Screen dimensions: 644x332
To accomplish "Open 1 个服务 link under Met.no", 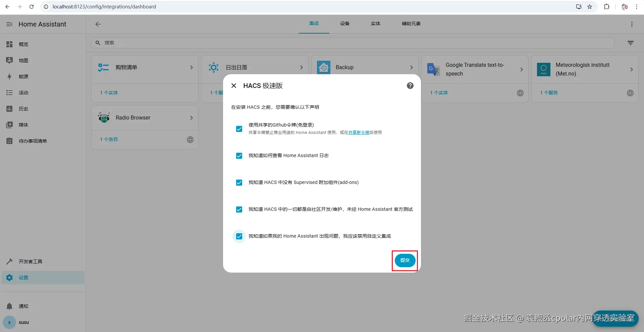I will (549, 93).
